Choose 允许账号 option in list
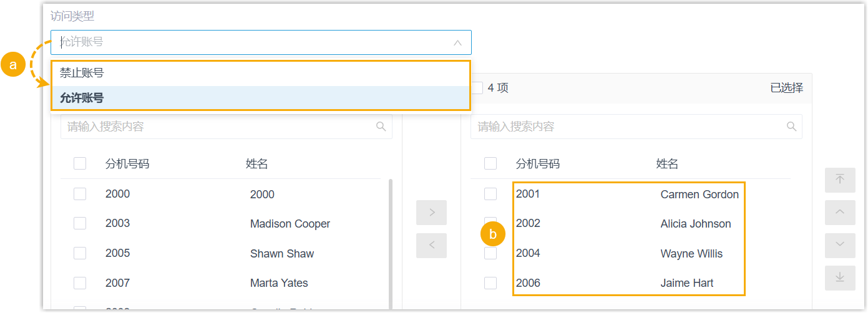Viewport: 868px width, 313px height. (x=82, y=98)
